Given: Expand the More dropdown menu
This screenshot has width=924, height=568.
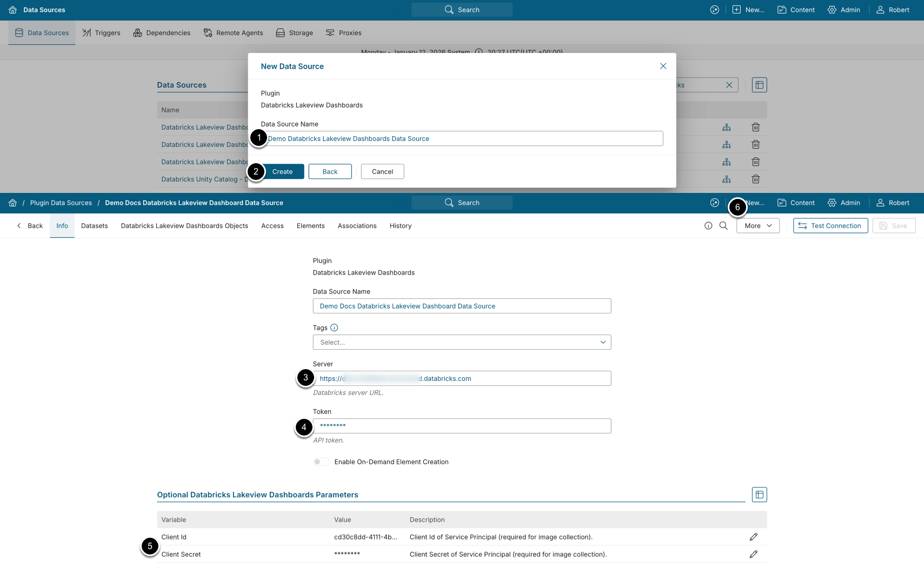Looking at the screenshot, I should point(757,226).
